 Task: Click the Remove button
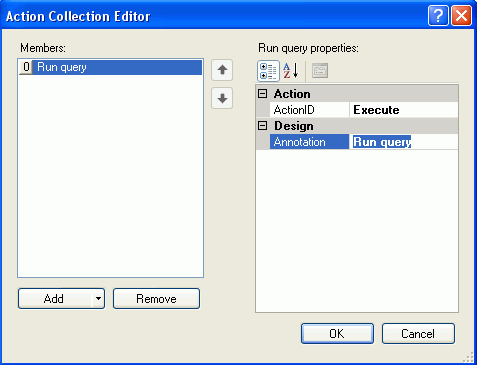pyautogui.click(x=156, y=299)
